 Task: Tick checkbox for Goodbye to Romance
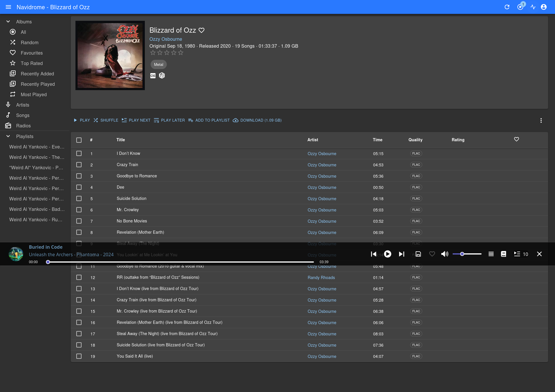79,176
